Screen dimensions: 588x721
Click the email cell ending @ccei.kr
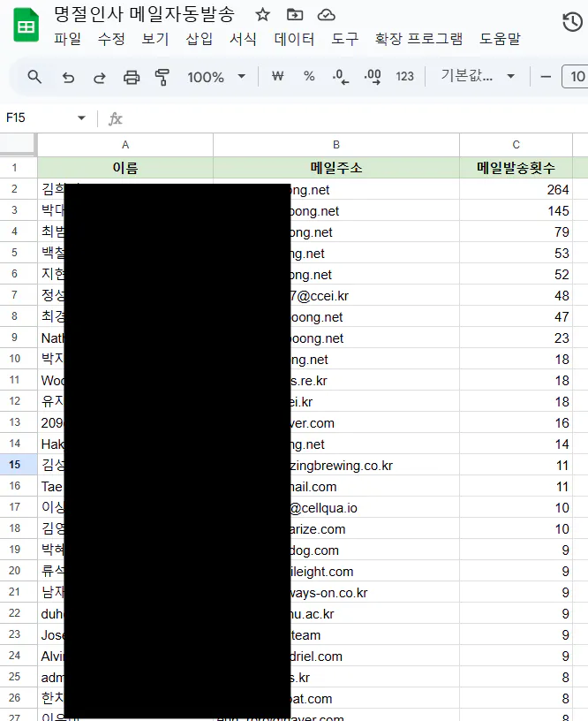click(x=336, y=295)
